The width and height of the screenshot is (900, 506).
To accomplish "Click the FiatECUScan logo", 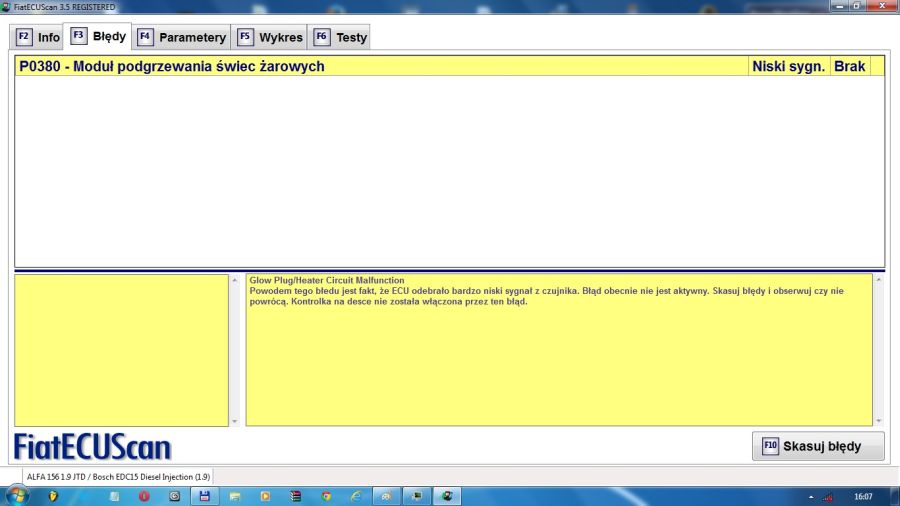I will pyautogui.click(x=92, y=447).
